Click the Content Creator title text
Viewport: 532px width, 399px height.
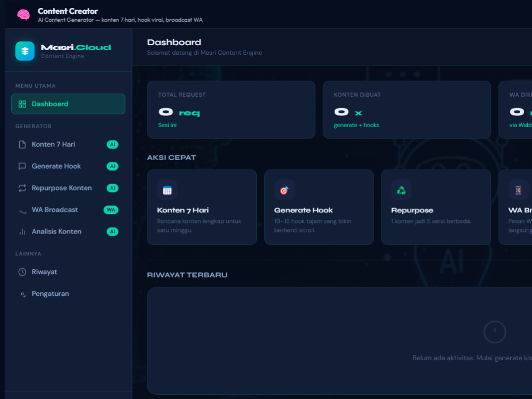click(68, 11)
